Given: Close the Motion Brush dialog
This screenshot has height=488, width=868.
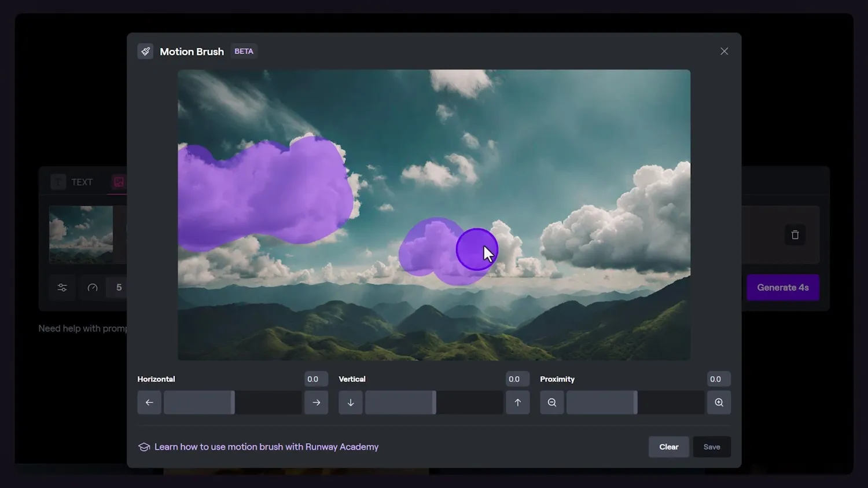Looking at the screenshot, I should pyautogui.click(x=724, y=52).
